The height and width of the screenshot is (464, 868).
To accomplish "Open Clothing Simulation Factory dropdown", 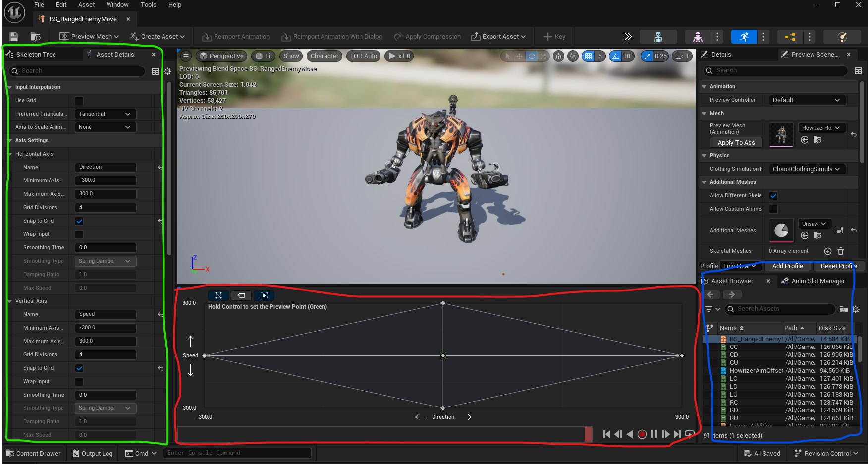I will (807, 169).
